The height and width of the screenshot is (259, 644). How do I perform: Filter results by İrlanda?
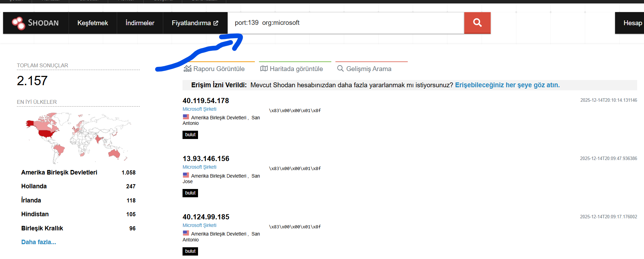31,200
